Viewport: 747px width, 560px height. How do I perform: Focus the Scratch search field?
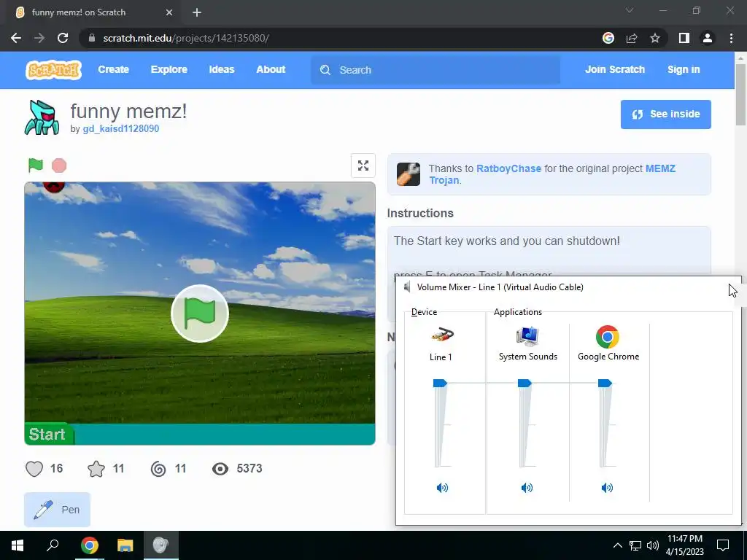point(436,70)
